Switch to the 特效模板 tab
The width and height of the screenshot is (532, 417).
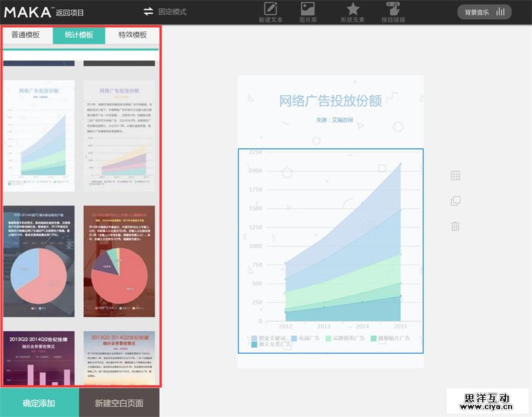[132, 35]
